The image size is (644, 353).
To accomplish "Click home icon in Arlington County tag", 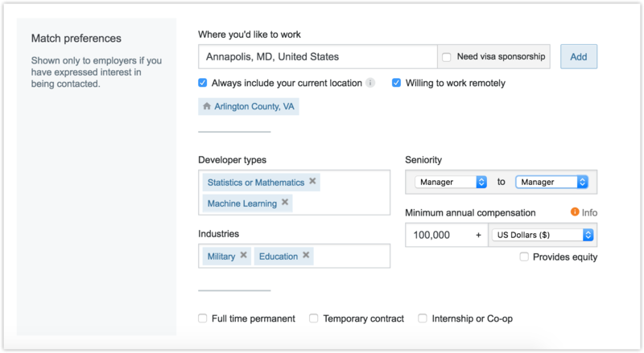I will (x=207, y=106).
